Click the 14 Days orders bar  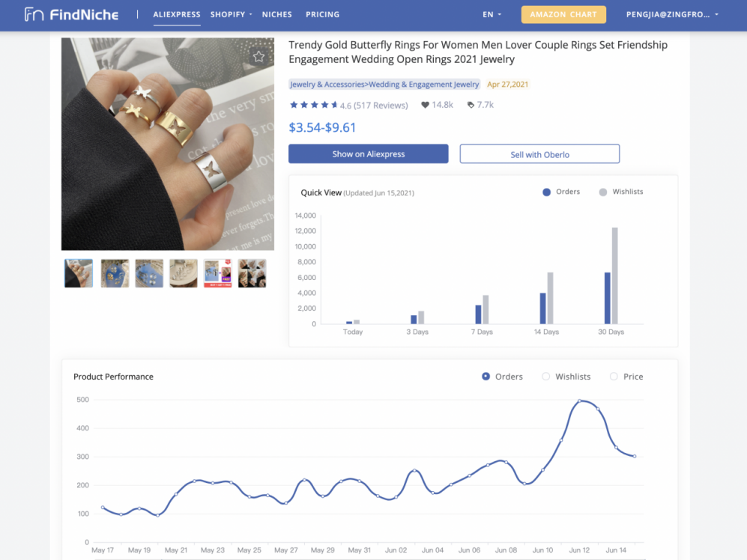click(x=542, y=308)
